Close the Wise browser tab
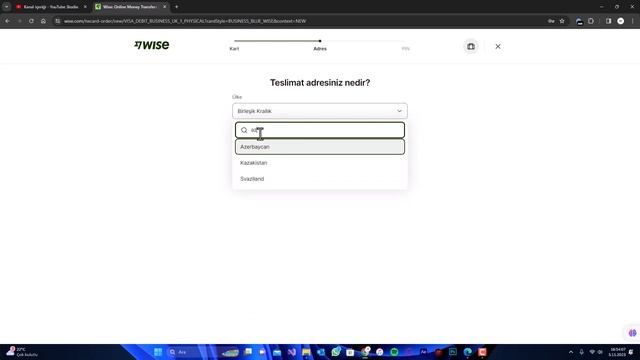 (164, 7)
